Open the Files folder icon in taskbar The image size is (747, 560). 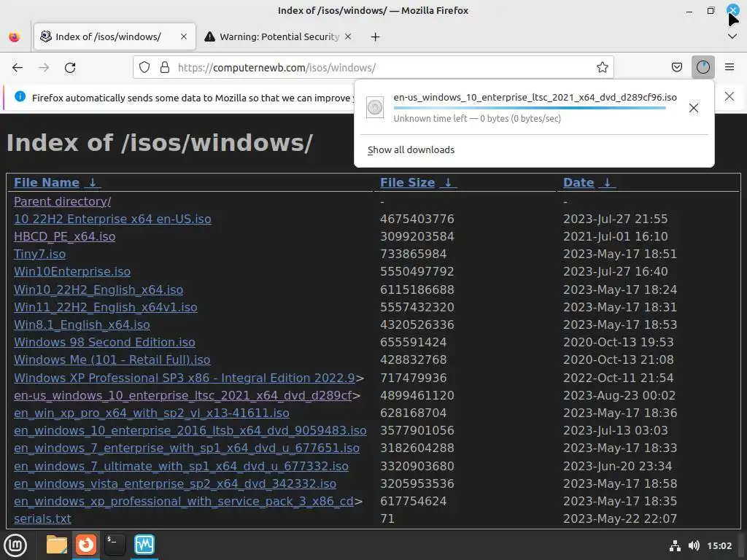pos(57,545)
